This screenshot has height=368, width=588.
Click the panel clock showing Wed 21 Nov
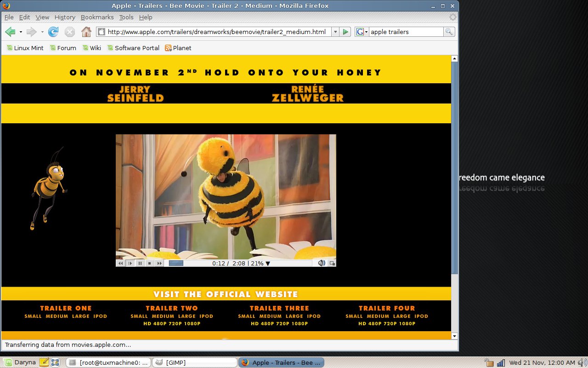click(x=542, y=362)
